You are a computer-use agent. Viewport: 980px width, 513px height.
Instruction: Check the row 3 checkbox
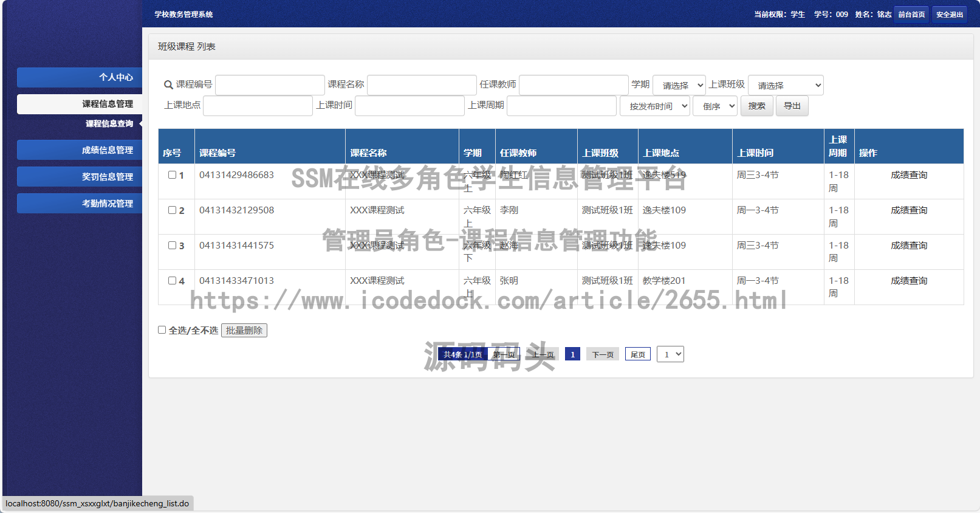tap(172, 246)
